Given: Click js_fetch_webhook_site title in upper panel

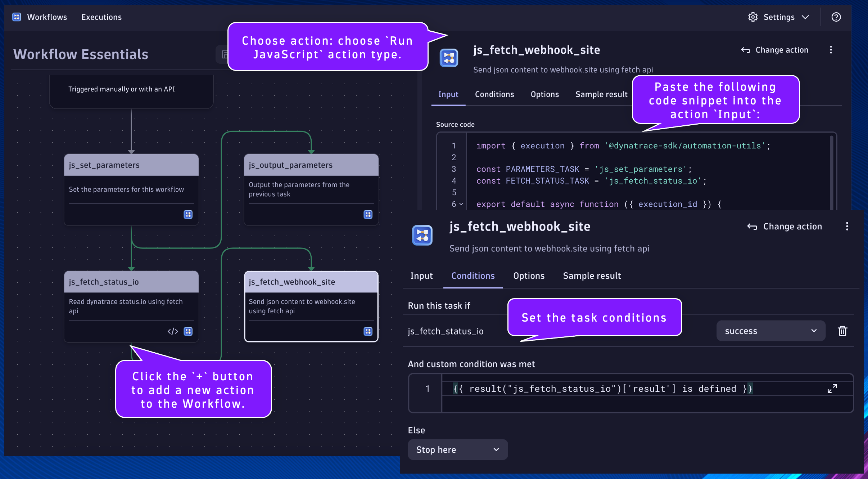Looking at the screenshot, I should [537, 50].
